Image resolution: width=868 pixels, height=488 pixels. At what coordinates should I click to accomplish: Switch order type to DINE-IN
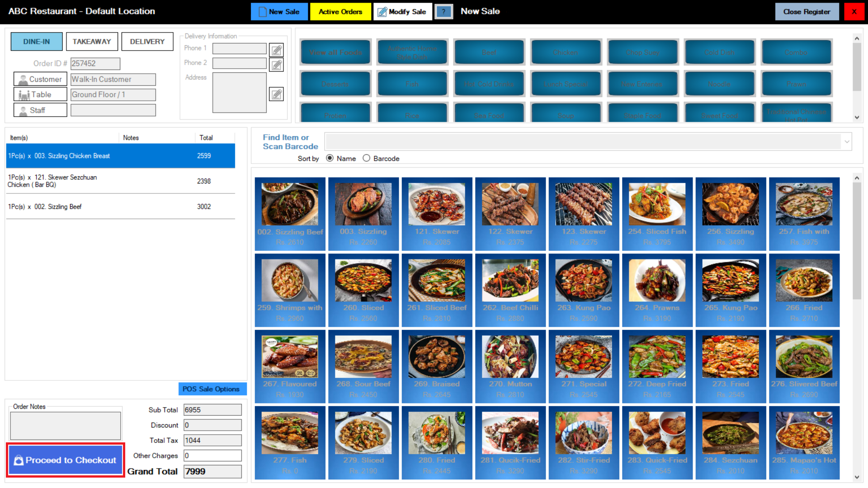pyautogui.click(x=37, y=42)
